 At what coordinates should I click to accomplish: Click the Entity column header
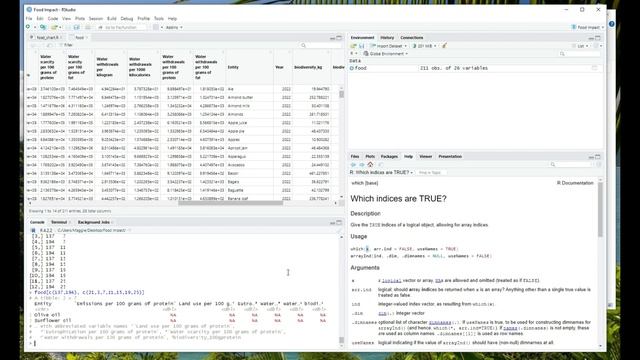click(x=249, y=67)
